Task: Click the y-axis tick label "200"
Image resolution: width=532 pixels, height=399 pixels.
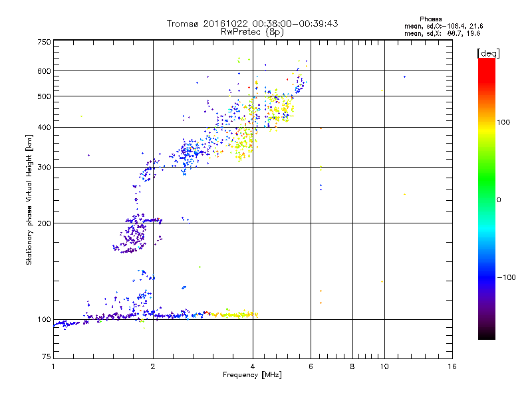Action: (x=45, y=223)
